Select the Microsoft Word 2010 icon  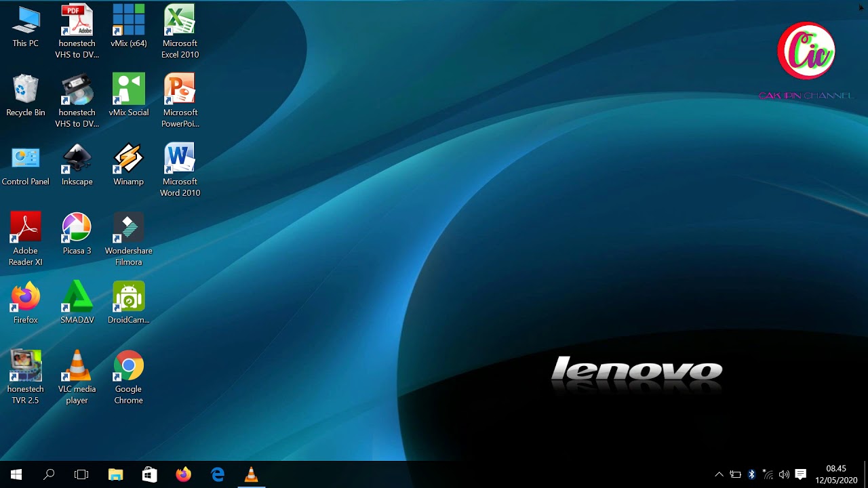pos(180,169)
